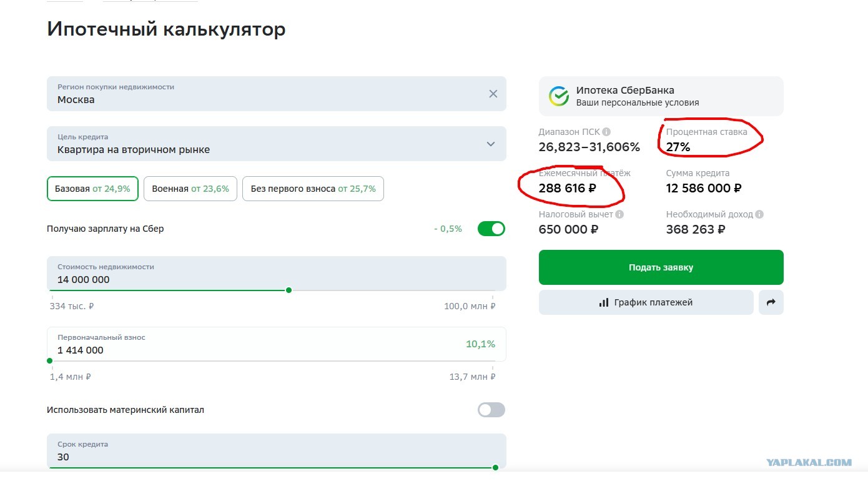Screen dimensions: 868x481
Task: Click the Налоговый вычет value 650 000 ₽
Action: [569, 229]
